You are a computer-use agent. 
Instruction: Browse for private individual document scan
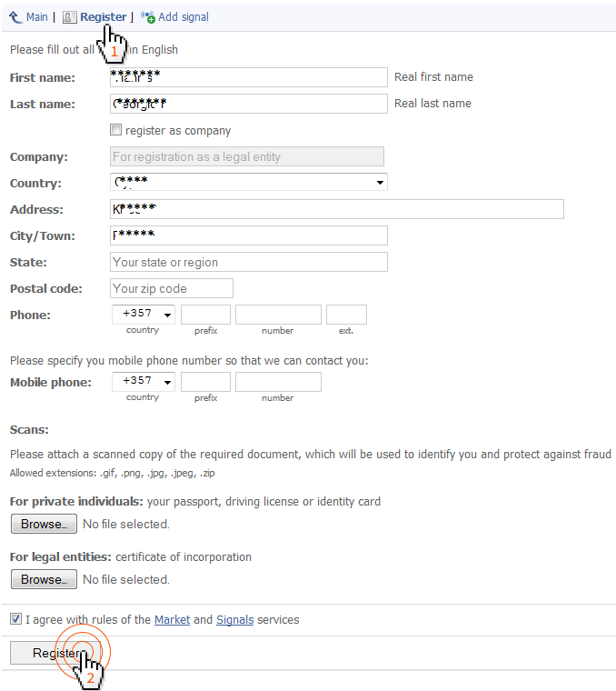(44, 524)
